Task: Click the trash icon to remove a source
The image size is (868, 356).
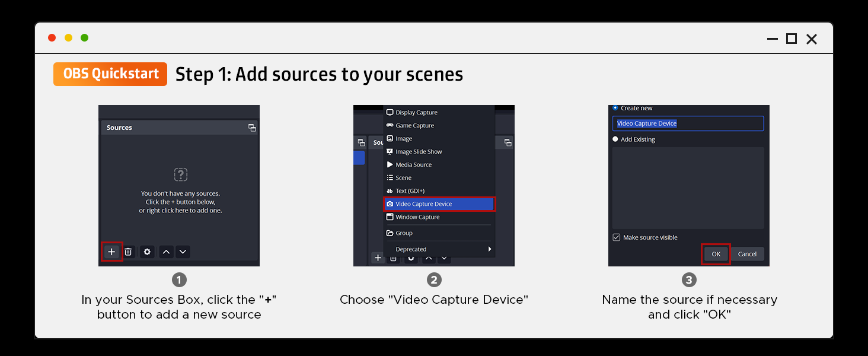Action: point(128,252)
